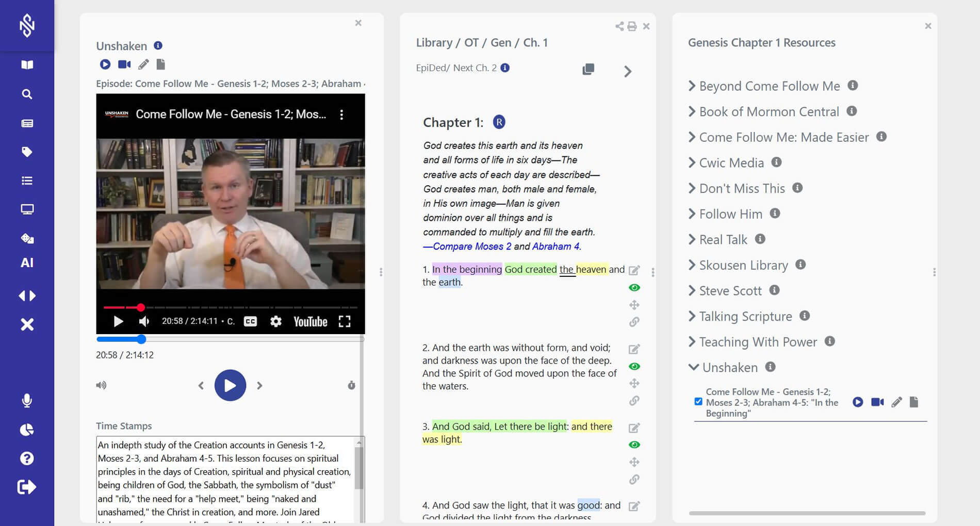The image size is (980, 526).
Task: Open the Abraham 4 link
Action: (556, 246)
